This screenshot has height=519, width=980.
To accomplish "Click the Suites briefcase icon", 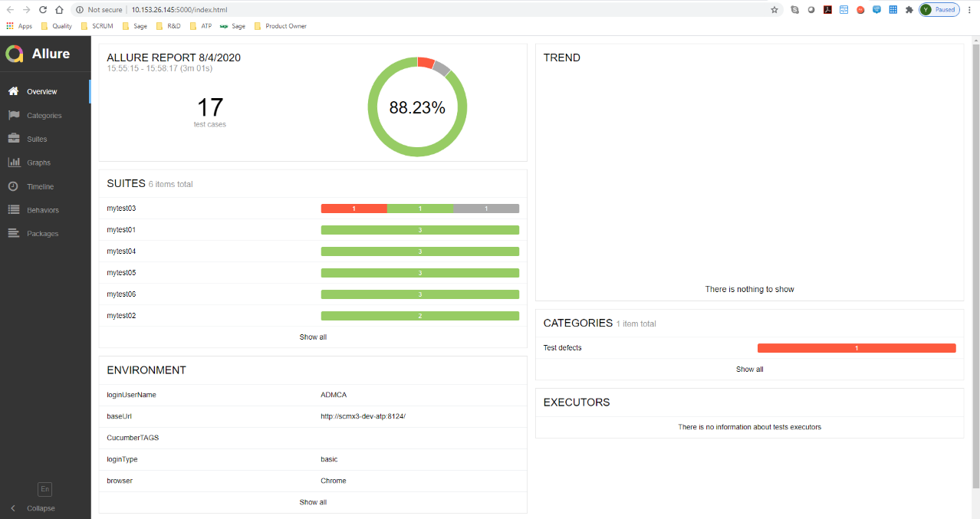I will 13,139.
